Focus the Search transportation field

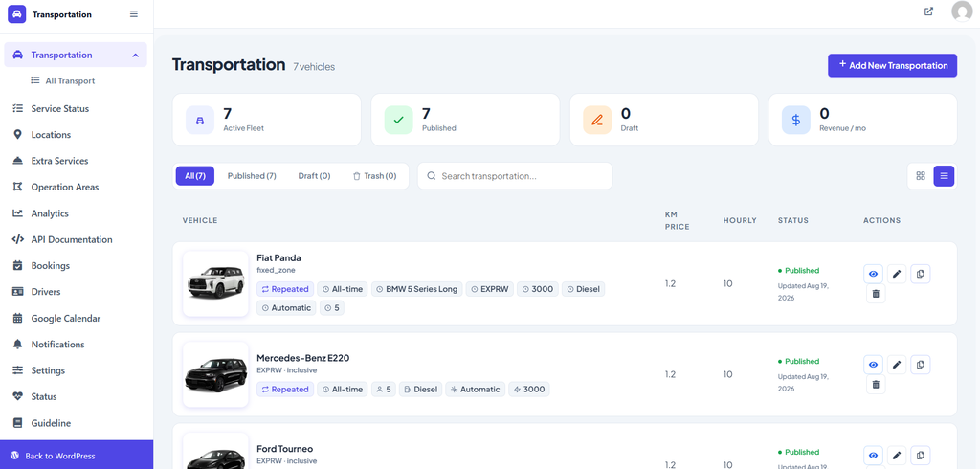click(515, 176)
